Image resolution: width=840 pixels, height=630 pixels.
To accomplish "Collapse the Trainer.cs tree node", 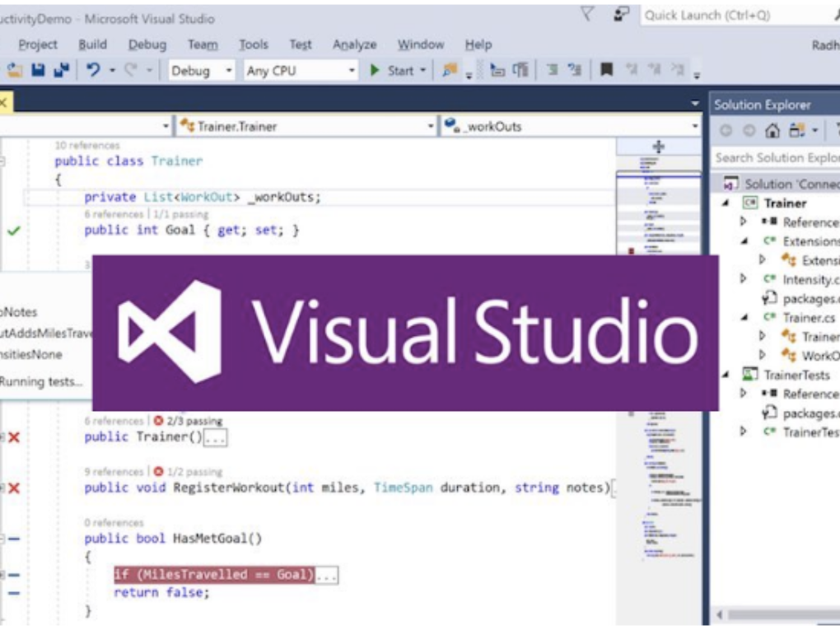I will point(745,317).
